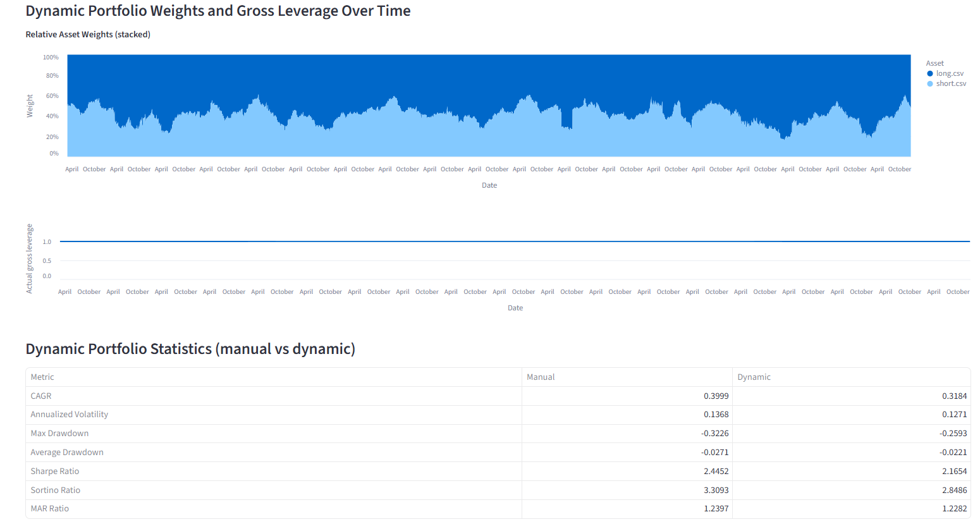Click the Dynamic CAGR value 0.3184
The height and width of the screenshot is (524, 980).
[955, 396]
